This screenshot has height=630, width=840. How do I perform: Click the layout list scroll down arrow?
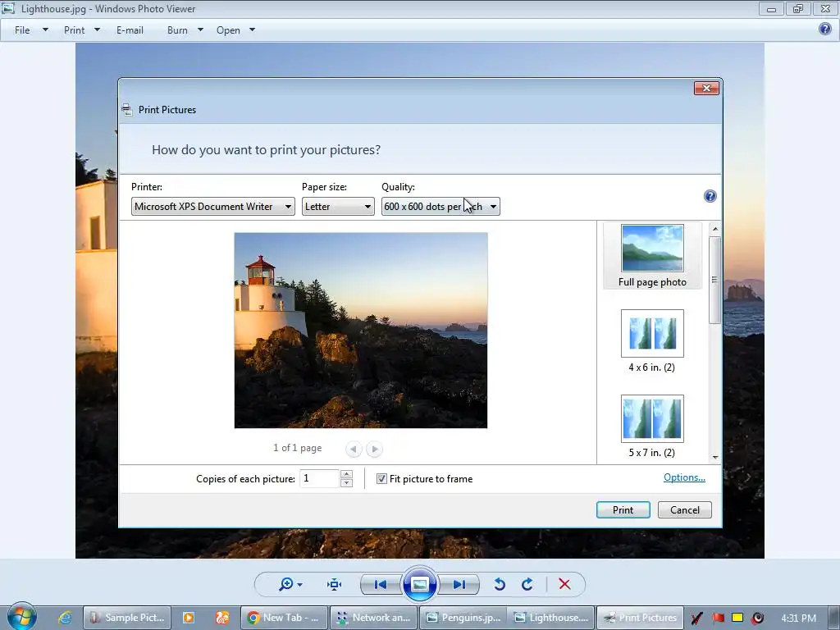(714, 458)
